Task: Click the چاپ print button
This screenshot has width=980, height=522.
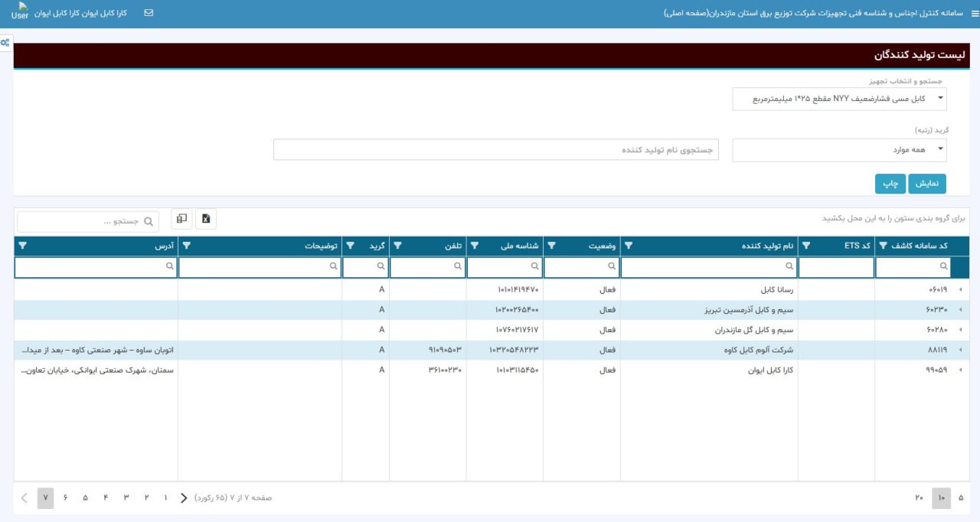Action: click(x=890, y=184)
